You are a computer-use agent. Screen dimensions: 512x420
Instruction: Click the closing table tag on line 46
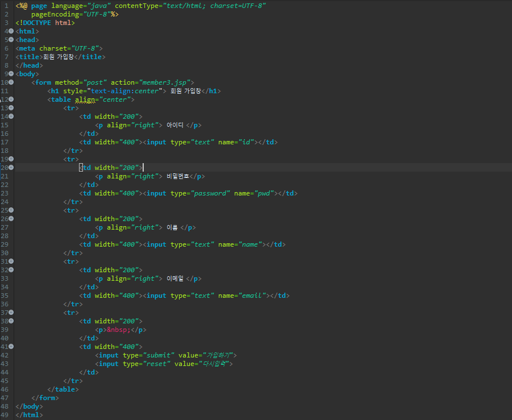63,389
